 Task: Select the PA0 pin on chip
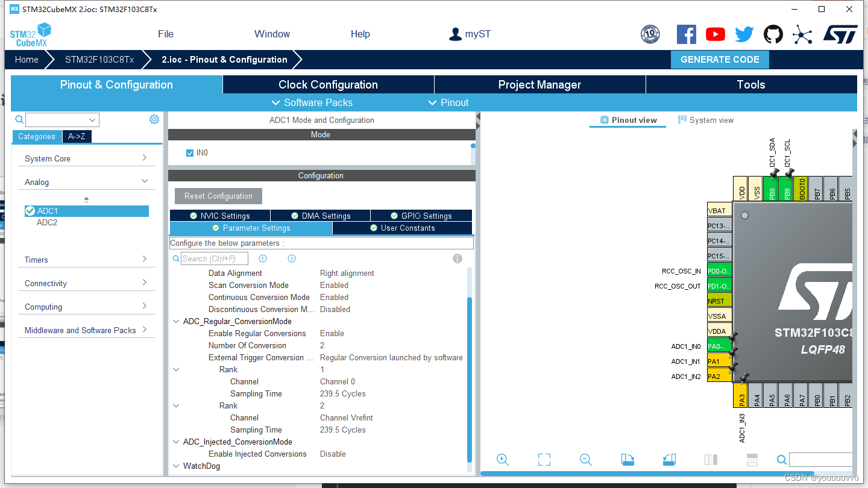719,346
